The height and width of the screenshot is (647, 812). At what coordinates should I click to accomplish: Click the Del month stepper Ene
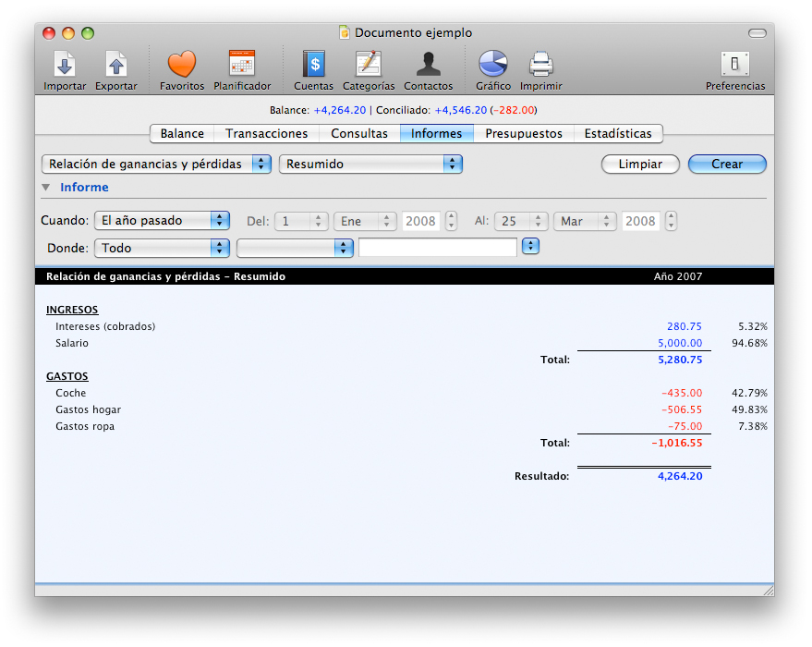click(x=365, y=221)
